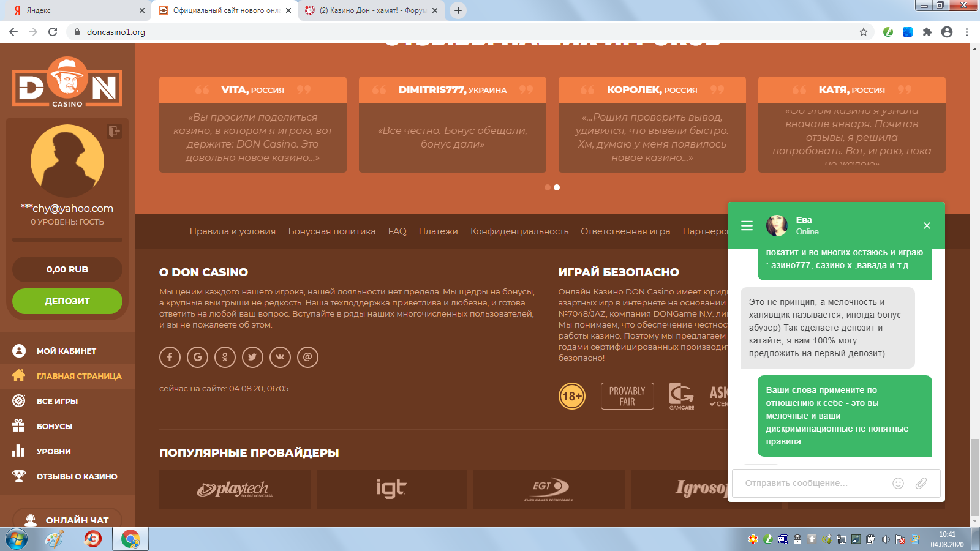The width and height of the screenshot is (980, 551).
Task: Reload the page
Action: (x=53, y=32)
